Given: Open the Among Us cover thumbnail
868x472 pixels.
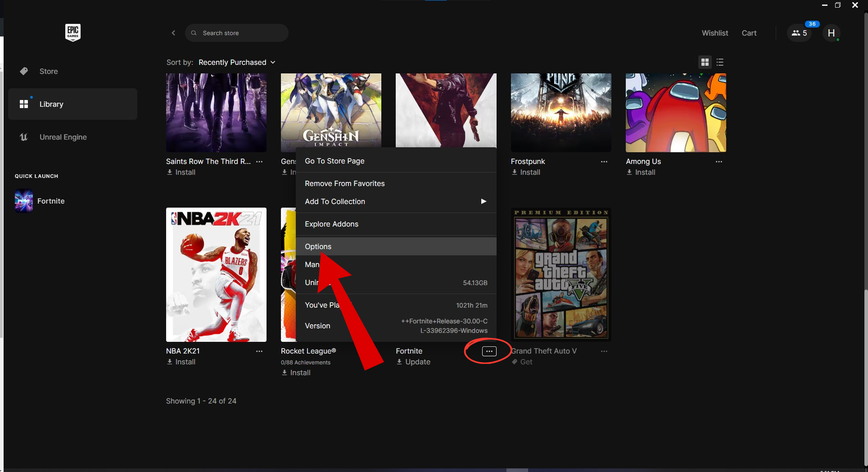Looking at the screenshot, I should pyautogui.click(x=676, y=113).
